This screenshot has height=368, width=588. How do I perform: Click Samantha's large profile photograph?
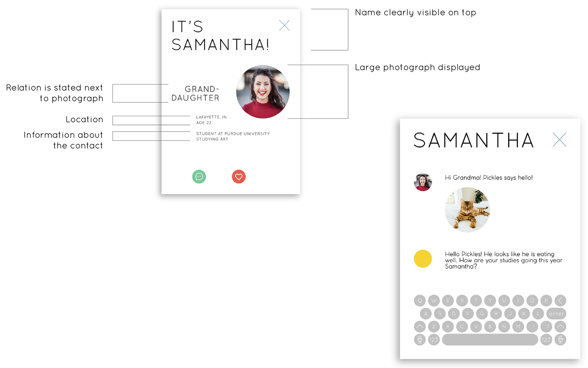click(x=263, y=92)
